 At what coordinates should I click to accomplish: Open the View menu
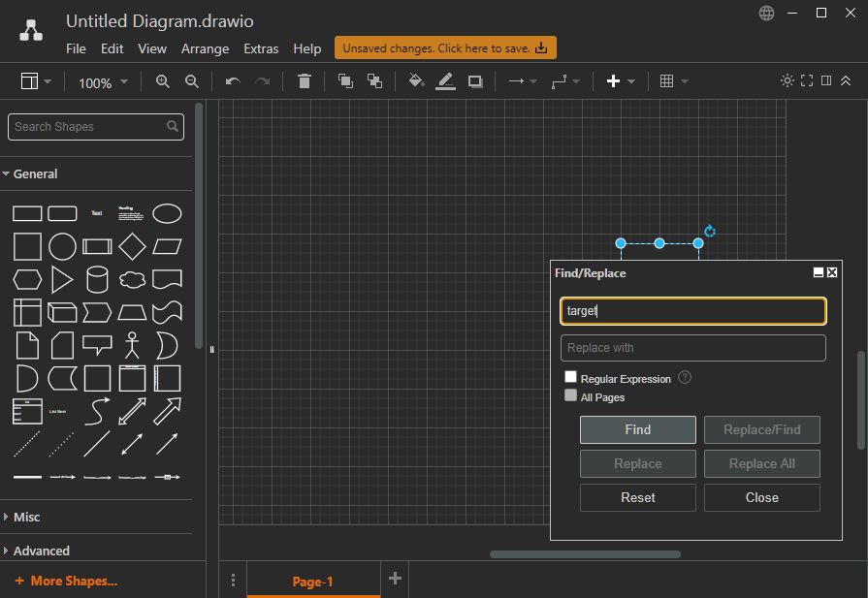tap(152, 48)
